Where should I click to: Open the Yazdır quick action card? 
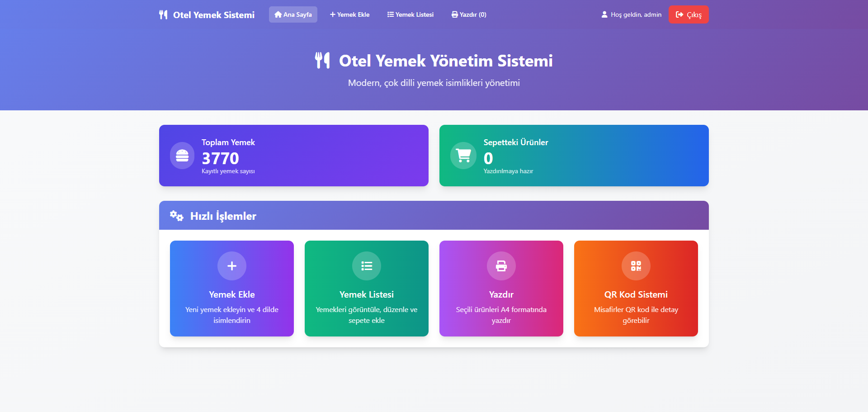tap(501, 289)
